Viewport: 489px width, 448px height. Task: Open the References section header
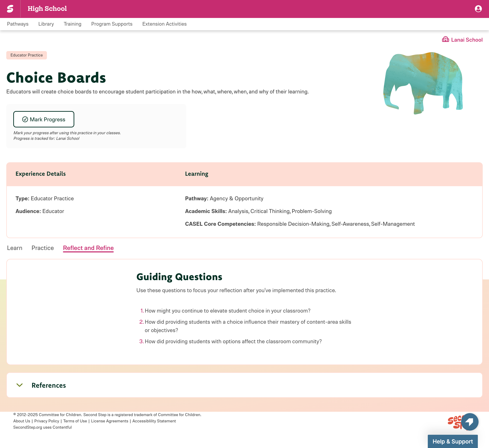pyautogui.click(x=49, y=385)
